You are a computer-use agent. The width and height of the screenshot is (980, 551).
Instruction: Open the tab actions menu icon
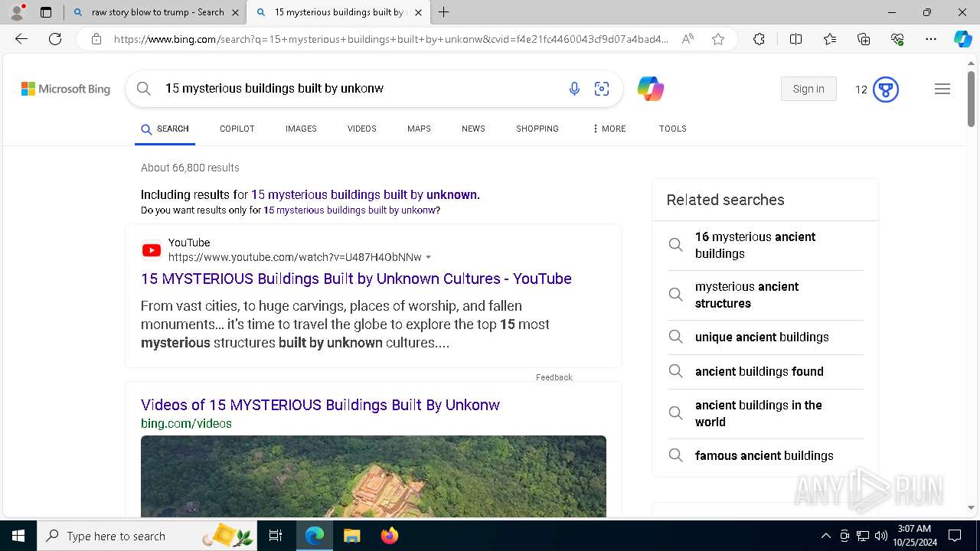[46, 12]
